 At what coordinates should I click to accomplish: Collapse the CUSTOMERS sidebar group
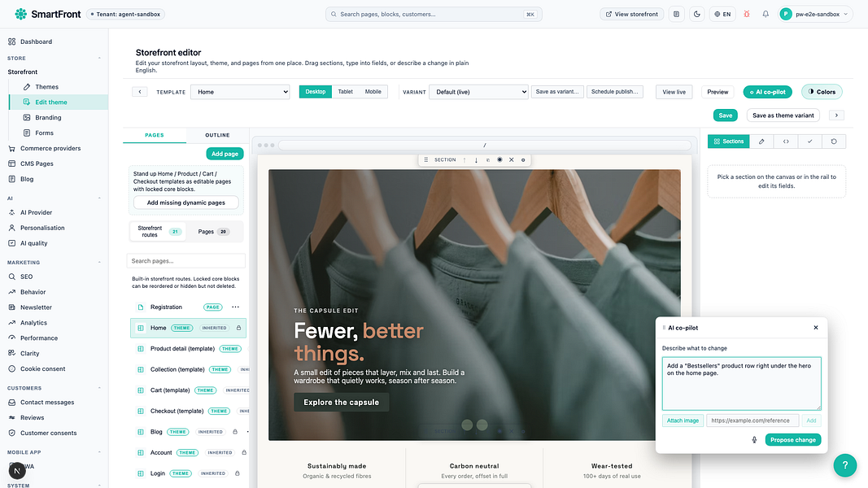tap(99, 389)
